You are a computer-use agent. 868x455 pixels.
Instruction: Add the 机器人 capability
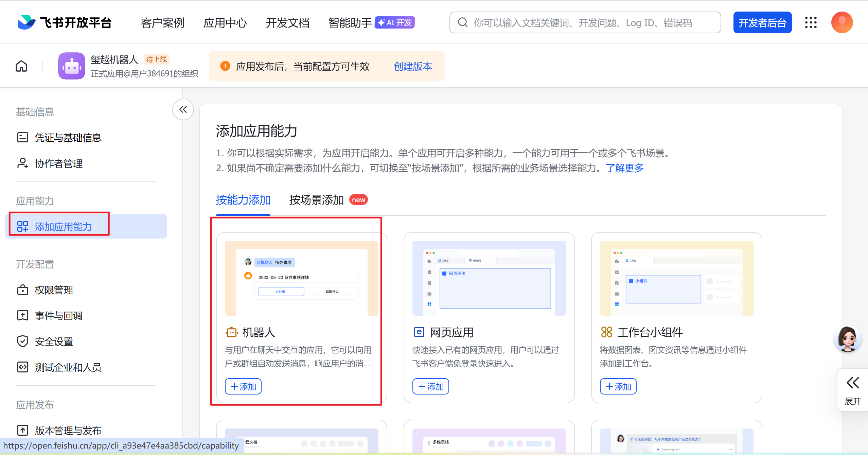point(243,386)
